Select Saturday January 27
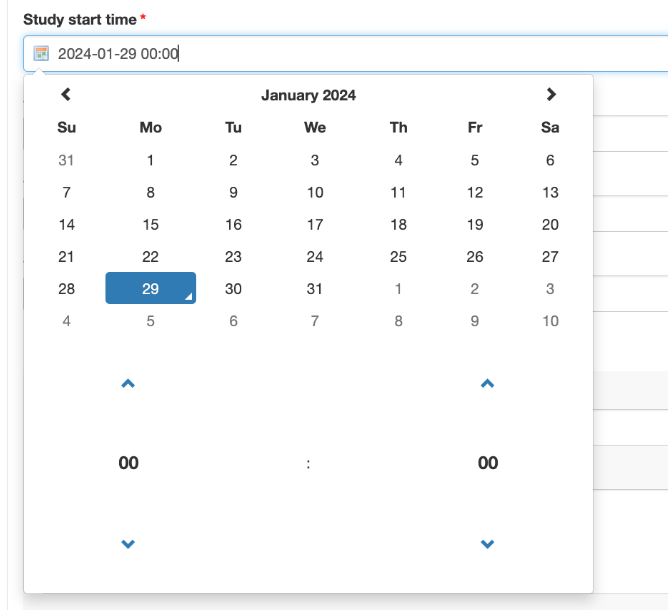 tap(550, 257)
